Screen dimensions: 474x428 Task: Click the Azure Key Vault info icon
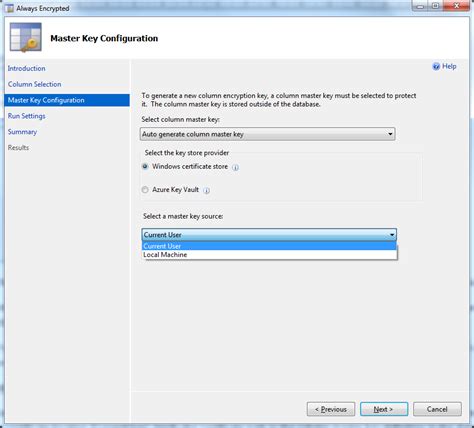(x=207, y=191)
